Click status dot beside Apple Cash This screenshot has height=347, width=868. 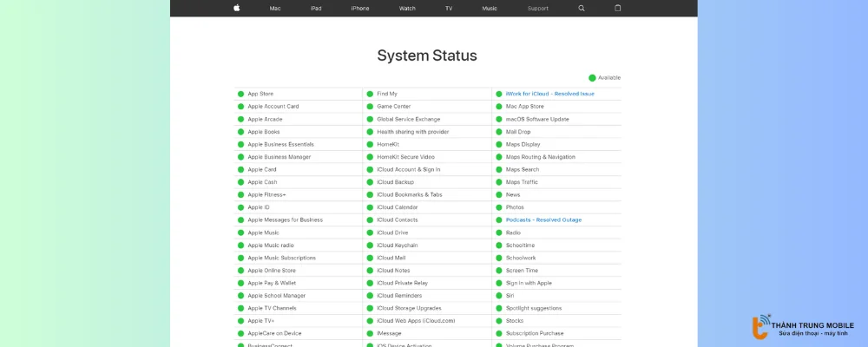pyautogui.click(x=240, y=181)
